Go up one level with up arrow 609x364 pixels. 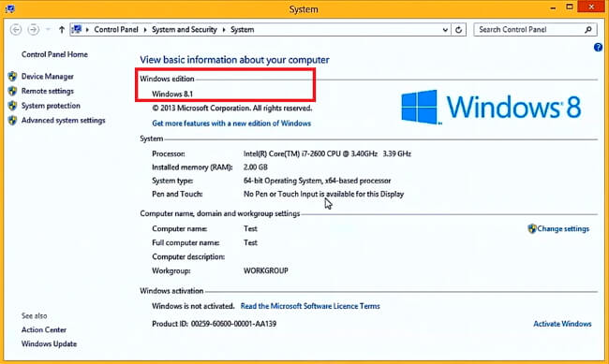tap(61, 30)
